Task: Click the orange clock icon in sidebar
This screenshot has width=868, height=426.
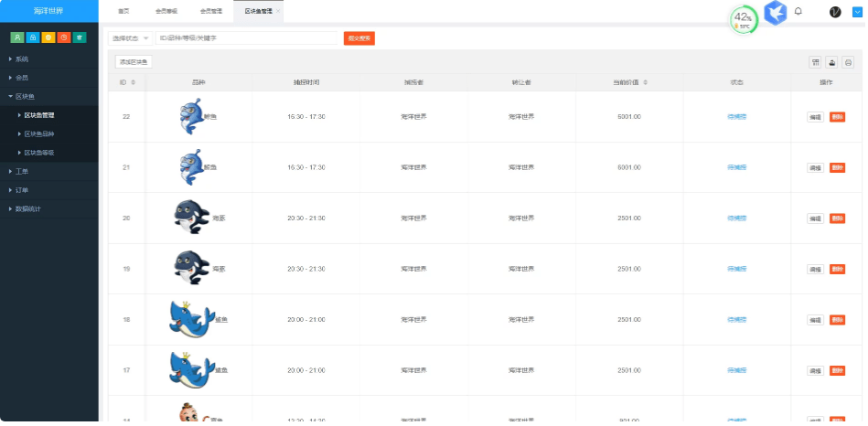Action: 64,37
